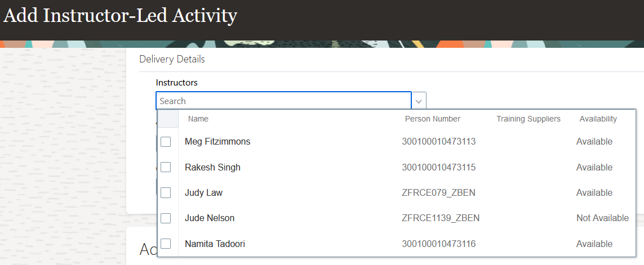Viewport: 644px width, 265px height.
Task: Select Rakesh Singh's checkbox
Action: (166, 167)
